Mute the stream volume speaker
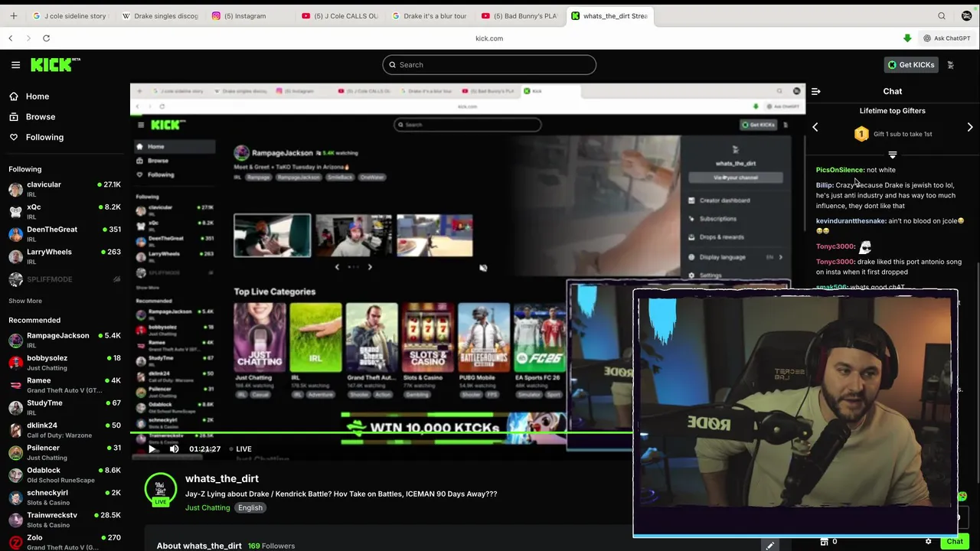Viewport: 980px width, 551px height. pyautogui.click(x=174, y=449)
